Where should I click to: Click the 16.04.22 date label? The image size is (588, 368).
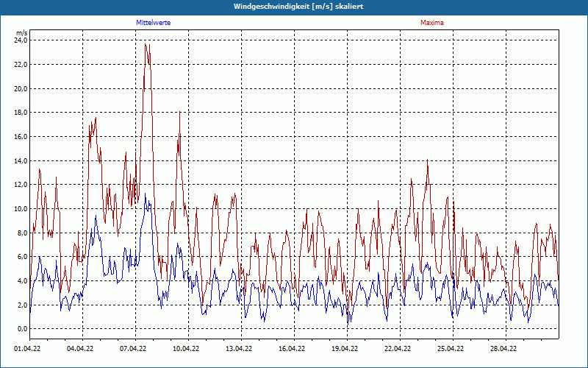[x=291, y=349]
